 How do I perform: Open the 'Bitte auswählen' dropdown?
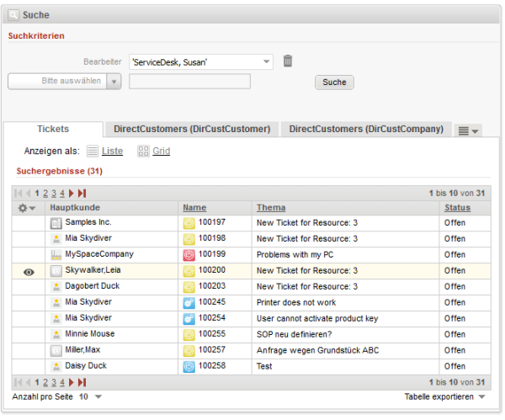coord(114,82)
